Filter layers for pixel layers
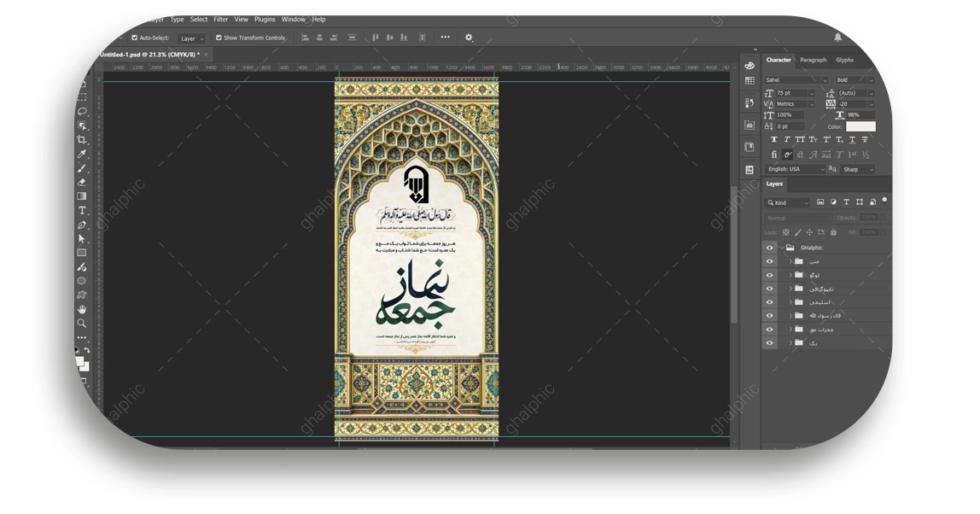 pos(820,202)
